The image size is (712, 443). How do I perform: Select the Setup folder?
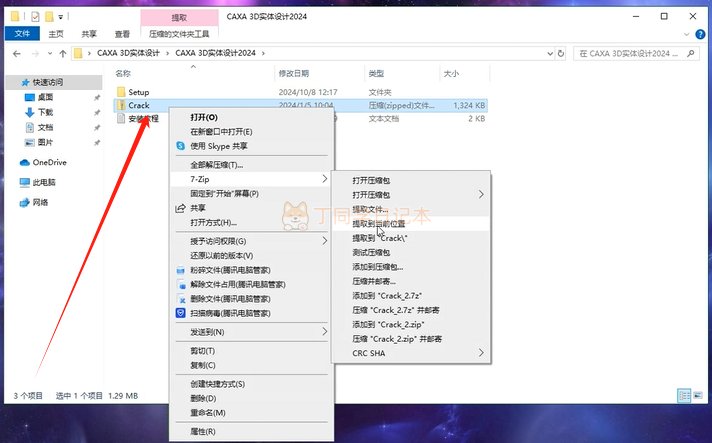(138, 92)
